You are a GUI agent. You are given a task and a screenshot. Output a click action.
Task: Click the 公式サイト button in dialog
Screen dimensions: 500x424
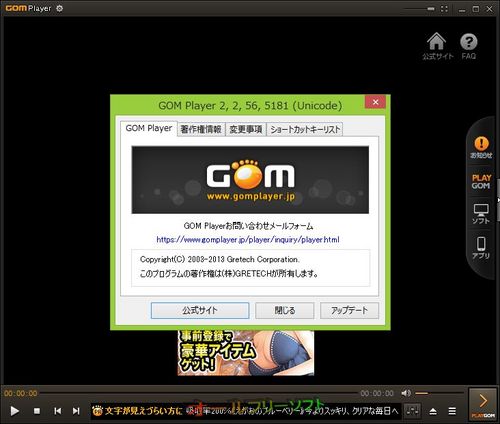[200, 310]
